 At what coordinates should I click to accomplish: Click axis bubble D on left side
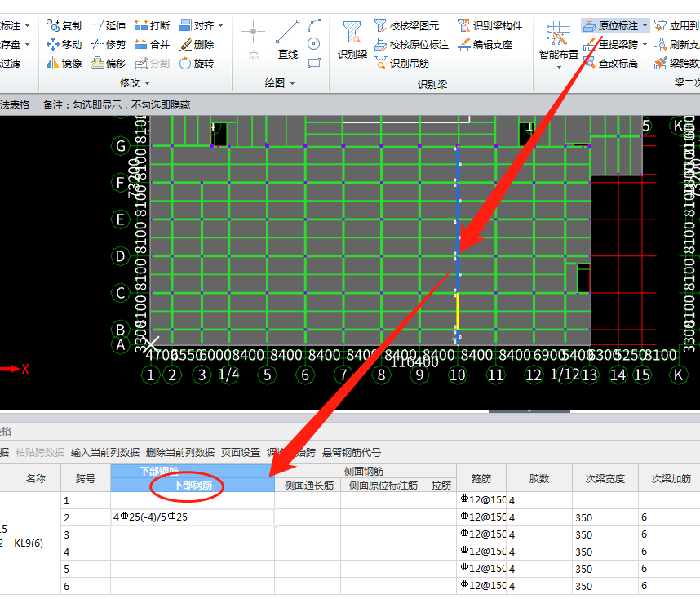(x=120, y=256)
